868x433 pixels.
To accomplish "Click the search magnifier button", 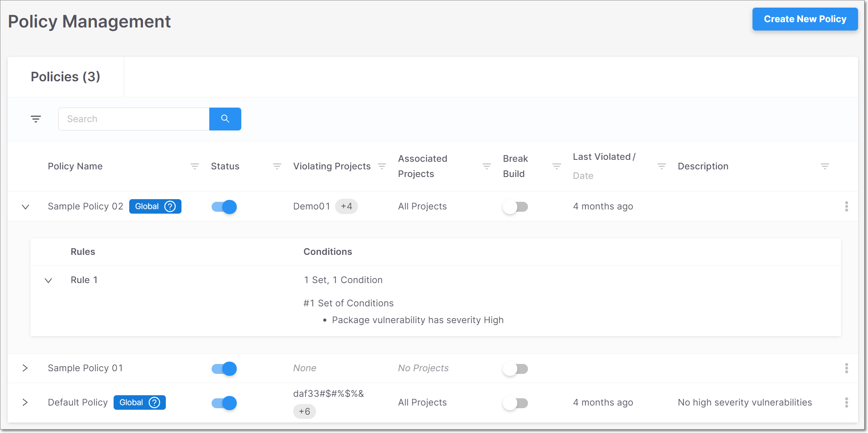I will (x=225, y=119).
